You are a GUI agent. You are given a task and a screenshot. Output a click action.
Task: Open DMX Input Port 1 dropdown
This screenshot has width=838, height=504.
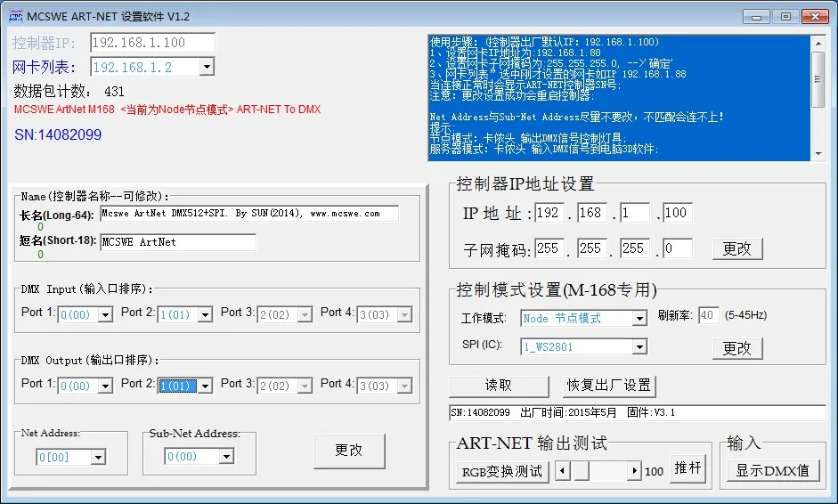click(x=105, y=315)
